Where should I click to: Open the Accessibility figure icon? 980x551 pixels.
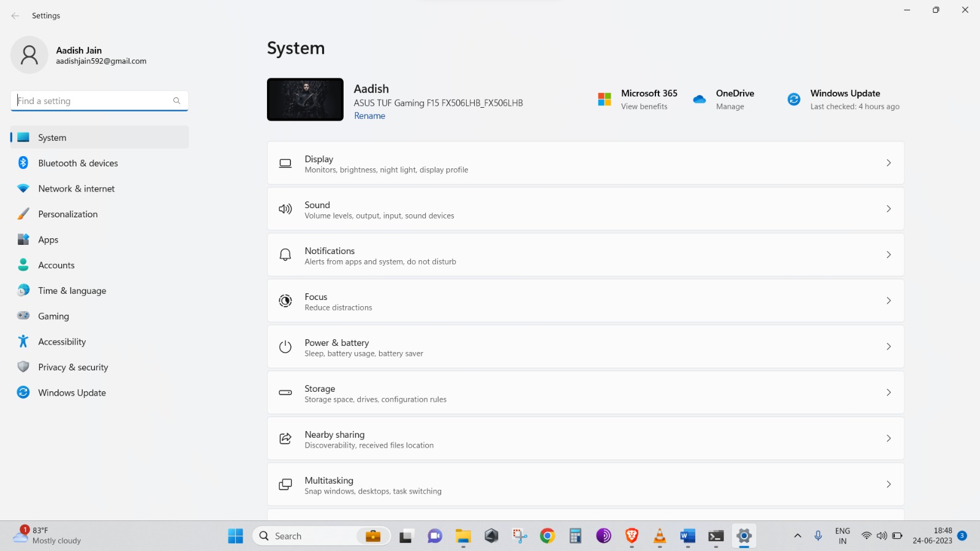[x=23, y=342]
